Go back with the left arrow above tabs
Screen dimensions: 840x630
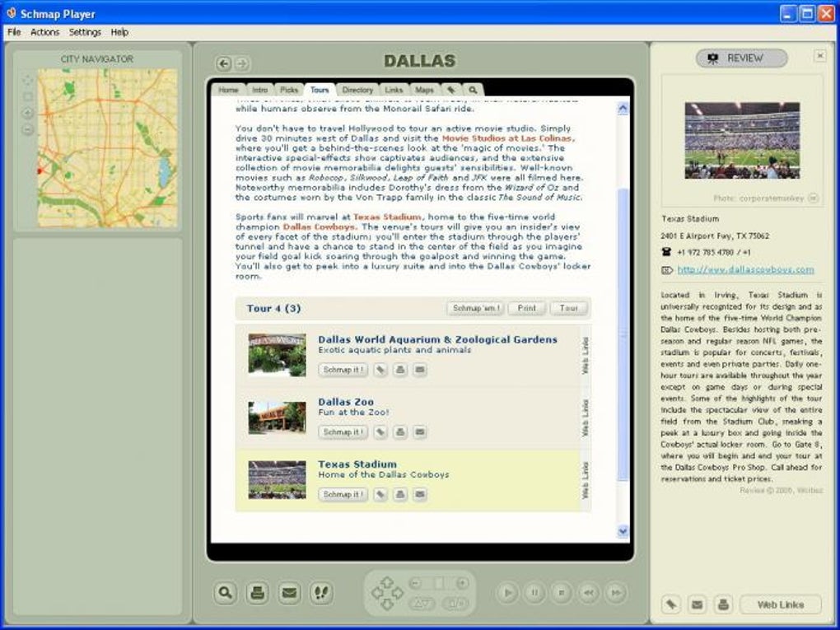click(x=224, y=63)
